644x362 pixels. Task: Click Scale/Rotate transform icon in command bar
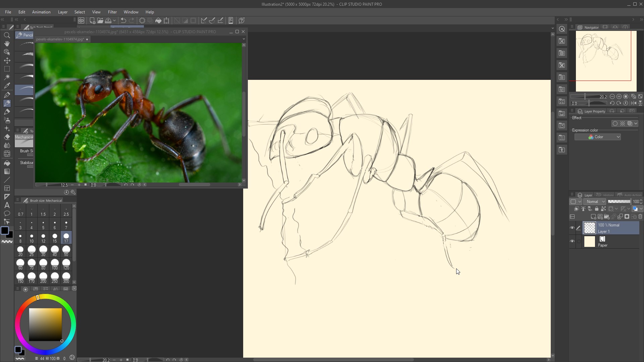tap(166, 20)
